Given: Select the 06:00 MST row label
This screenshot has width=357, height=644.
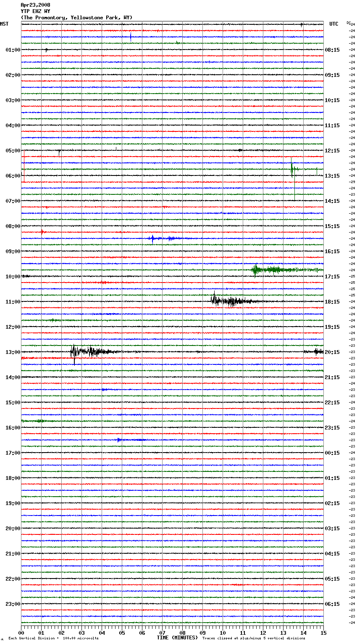Looking at the screenshot, I should click(x=13, y=176).
